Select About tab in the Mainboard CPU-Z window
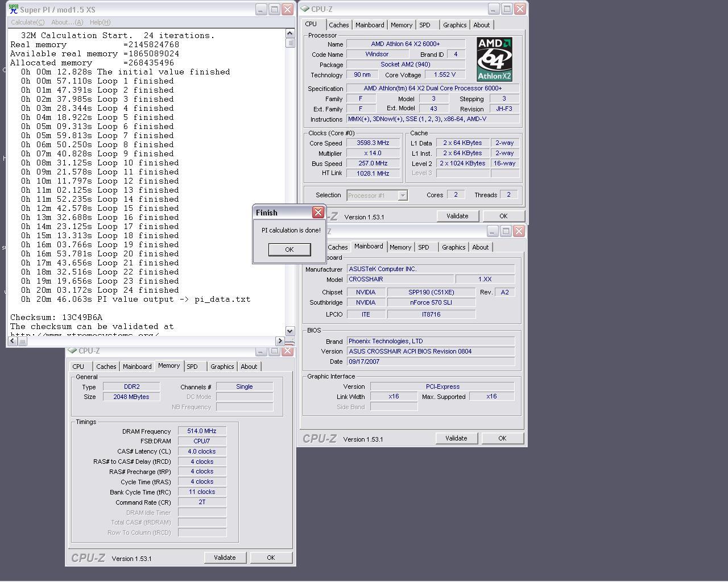Screen dimensions: 728x582 [x=480, y=247]
